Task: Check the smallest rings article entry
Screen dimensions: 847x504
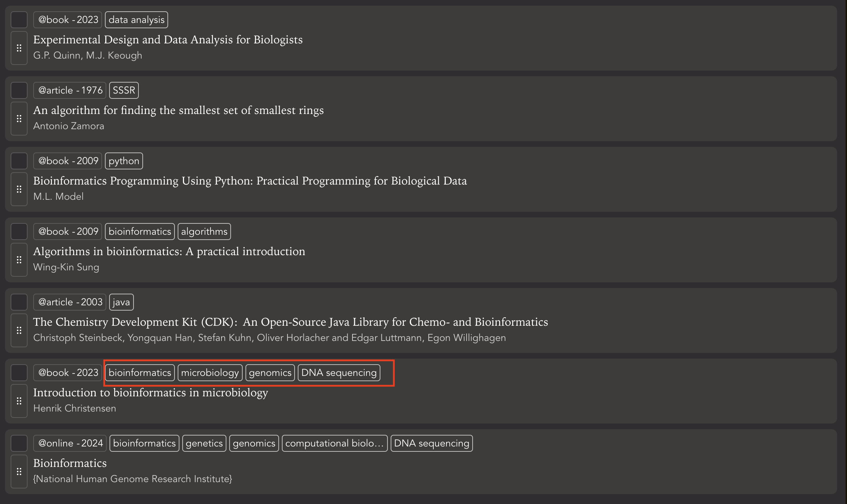Action: [19, 90]
